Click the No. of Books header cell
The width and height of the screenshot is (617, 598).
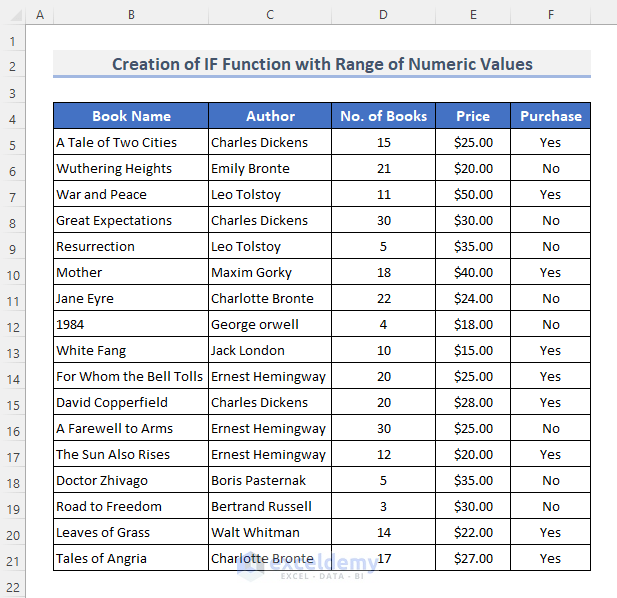(x=383, y=116)
